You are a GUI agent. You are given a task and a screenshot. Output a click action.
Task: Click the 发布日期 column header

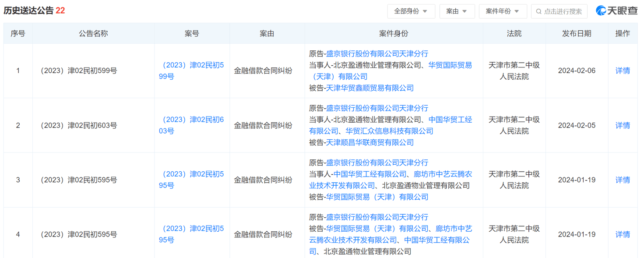577,34
